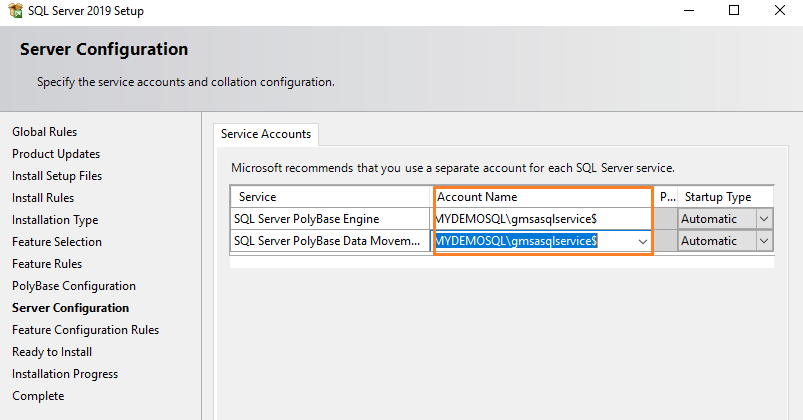Click the SQL Server Setup title bar icon
Screen dimensions: 803x420
pyautogui.click(x=13, y=11)
